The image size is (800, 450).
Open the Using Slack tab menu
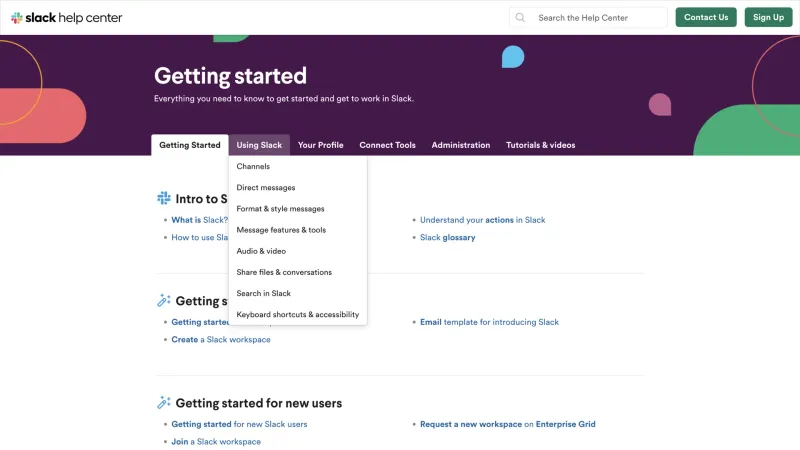coord(259,145)
